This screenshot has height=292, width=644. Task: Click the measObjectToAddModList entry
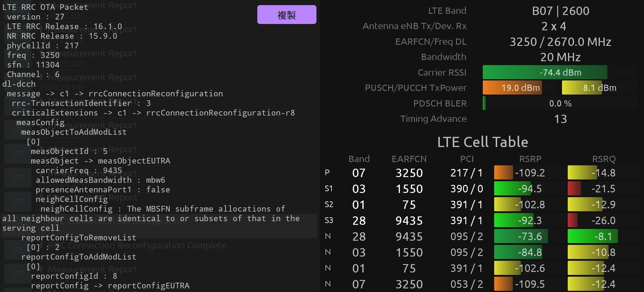(74, 132)
